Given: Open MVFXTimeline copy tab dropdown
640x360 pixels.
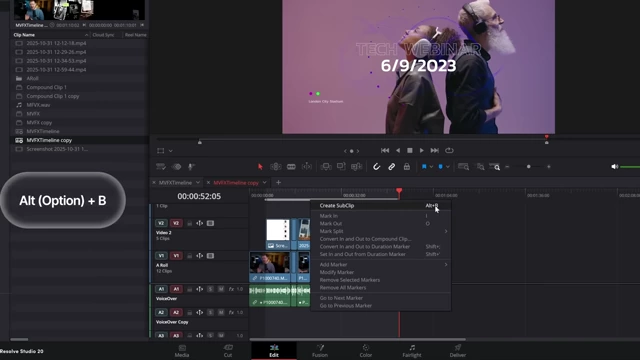Looking at the screenshot, I should click(264, 182).
